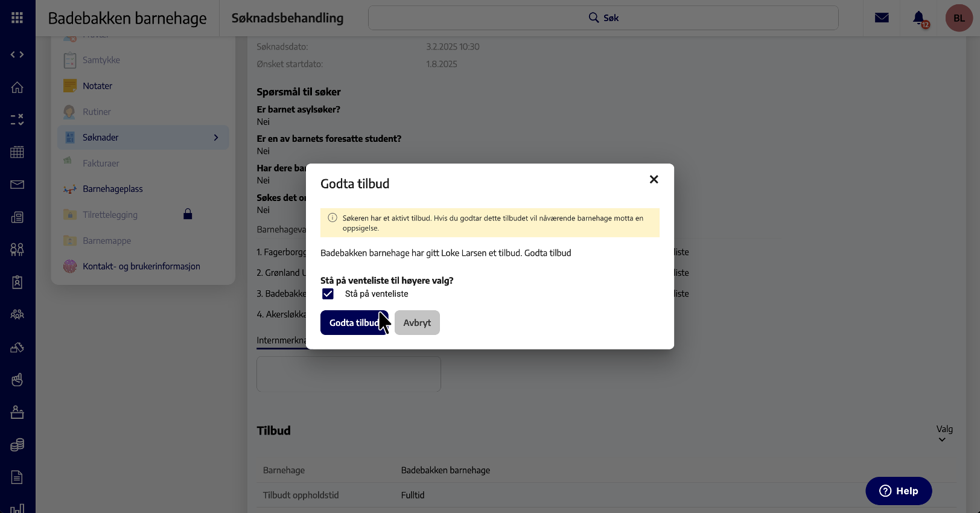This screenshot has width=980, height=513.
Task: Select Barnehageplass menu item
Action: [112, 189]
